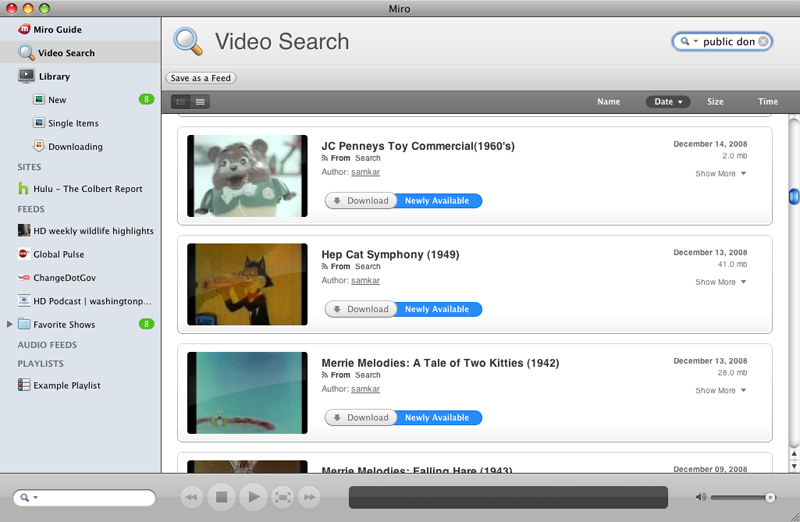
Task: Switch to list view mode
Action: coord(201,102)
